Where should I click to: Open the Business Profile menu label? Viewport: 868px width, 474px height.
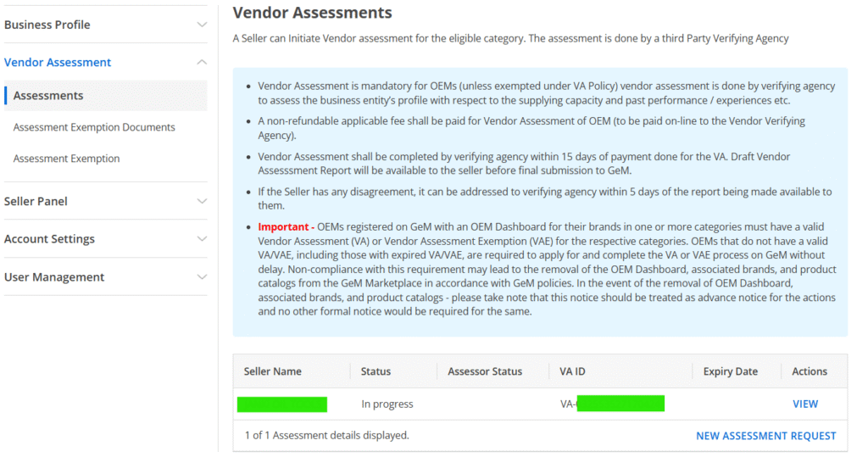tap(47, 25)
